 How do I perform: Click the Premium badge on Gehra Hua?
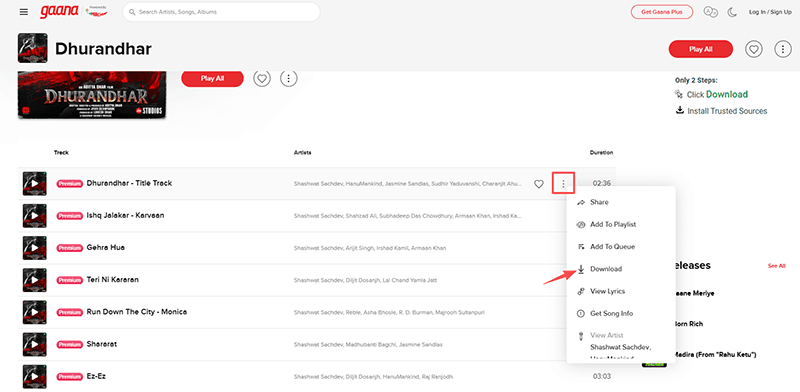pyautogui.click(x=69, y=248)
